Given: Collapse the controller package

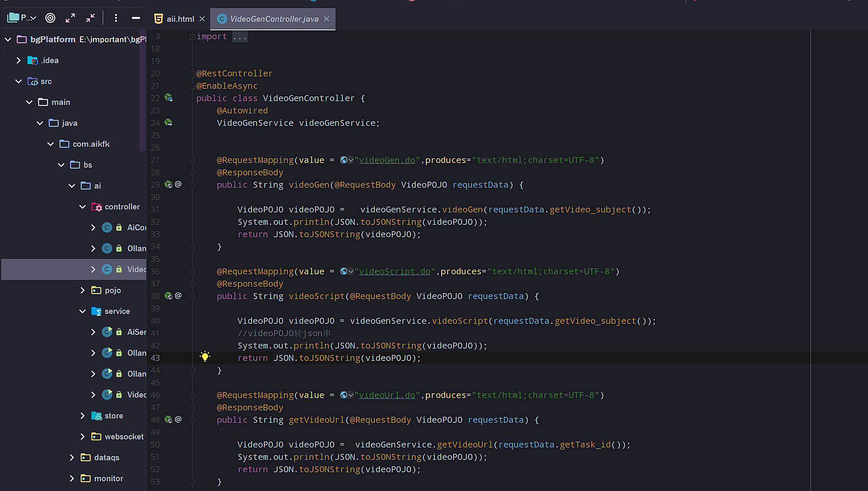Looking at the screenshot, I should click(82, 206).
